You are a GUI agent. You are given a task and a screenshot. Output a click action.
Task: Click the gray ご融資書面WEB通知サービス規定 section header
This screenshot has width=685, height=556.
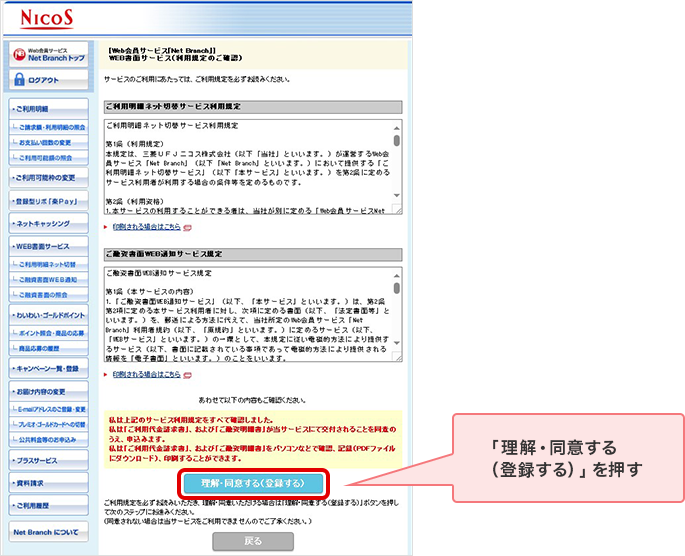pyautogui.click(x=253, y=255)
